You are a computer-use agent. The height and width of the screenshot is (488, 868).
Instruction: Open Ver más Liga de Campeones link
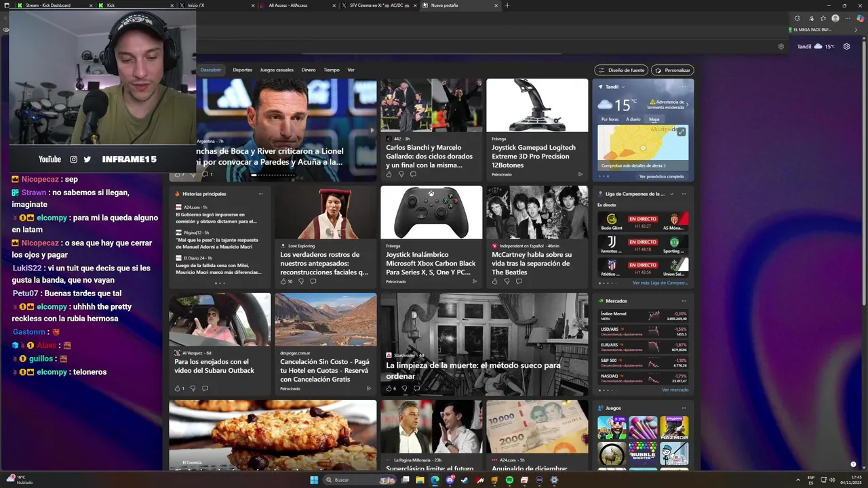[660, 283]
